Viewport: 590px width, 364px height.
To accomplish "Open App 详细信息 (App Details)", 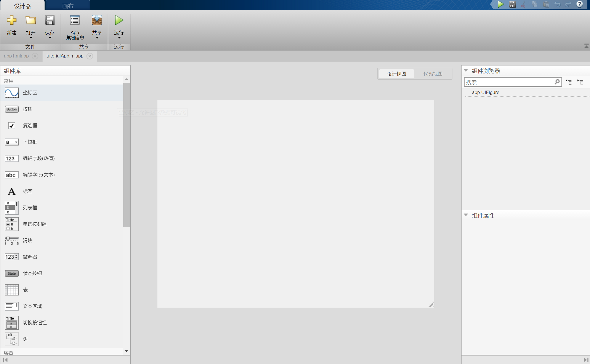I will pyautogui.click(x=75, y=27).
